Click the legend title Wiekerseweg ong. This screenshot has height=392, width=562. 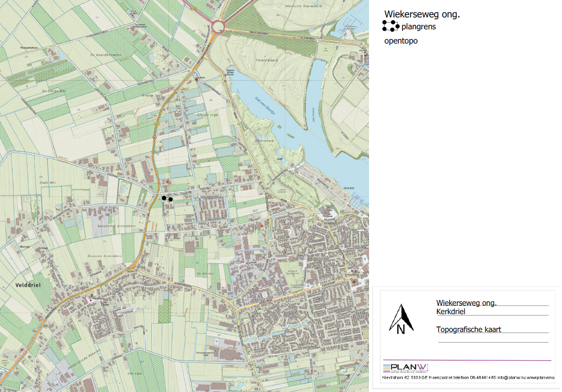[x=422, y=15]
